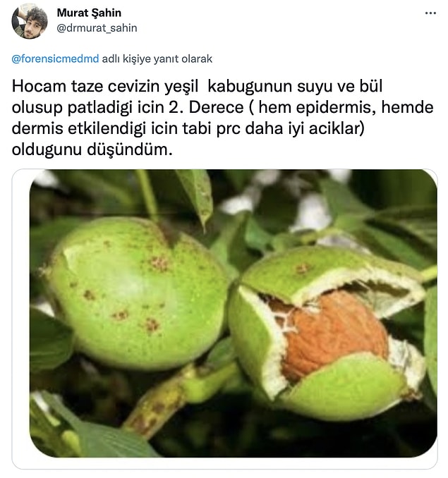Visit the @drmurat_sahin handle
The width and height of the screenshot is (448, 478).
(x=97, y=28)
